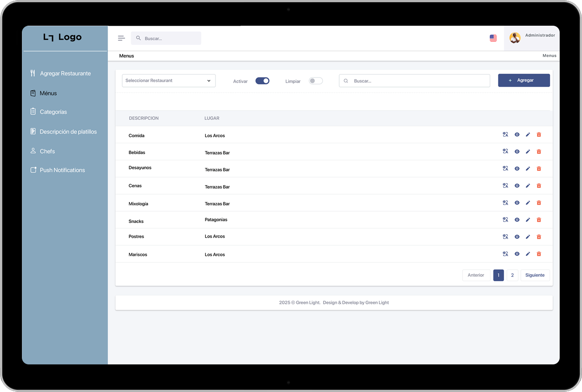
Task: Click the Administrador profile avatar
Action: [x=515, y=38]
